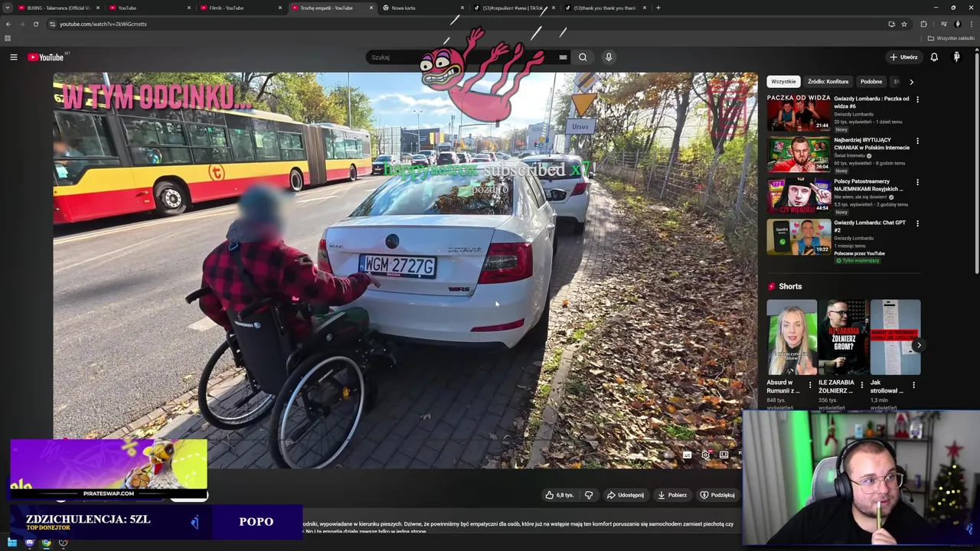Screen dimensions: 980x551
Task: Open the apps grid in bookmarks bar
Action: 8,38
